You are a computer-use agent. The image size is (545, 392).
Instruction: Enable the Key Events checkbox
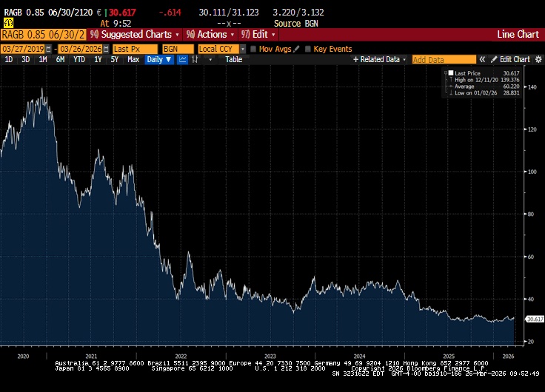tap(307, 49)
